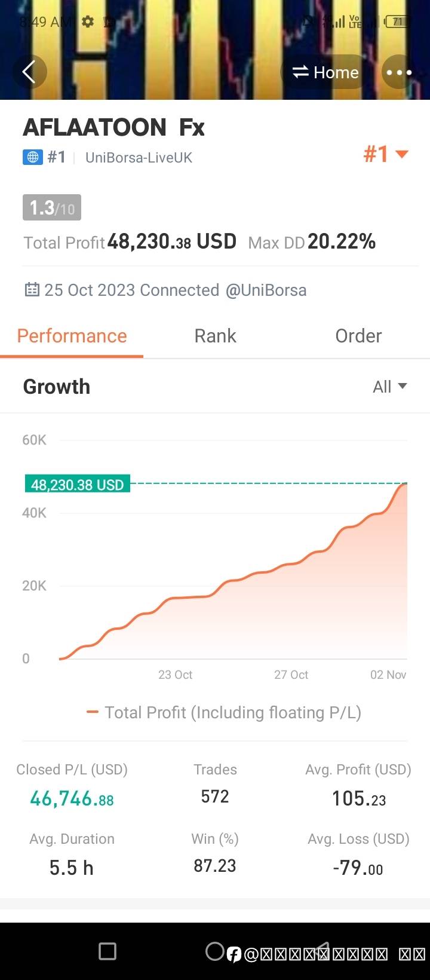The height and width of the screenshot is (980, 430).
Task: Click the globe icon beside #1
Action: 32,157
